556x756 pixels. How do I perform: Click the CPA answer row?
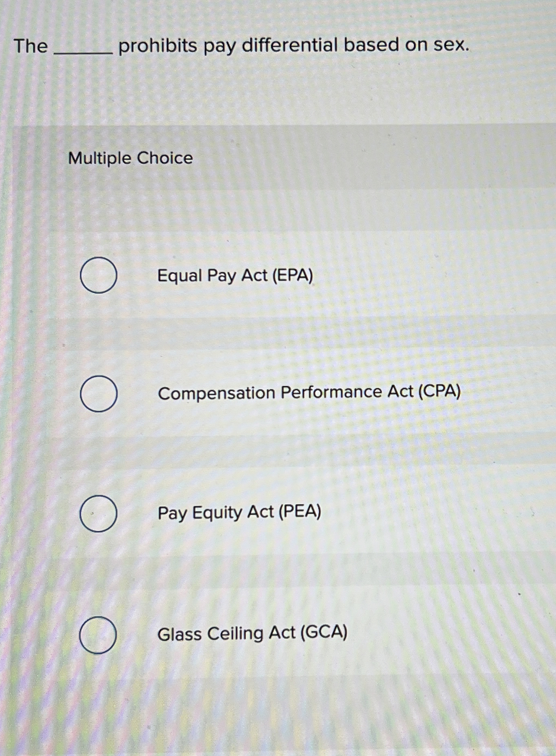coord(243,393)
